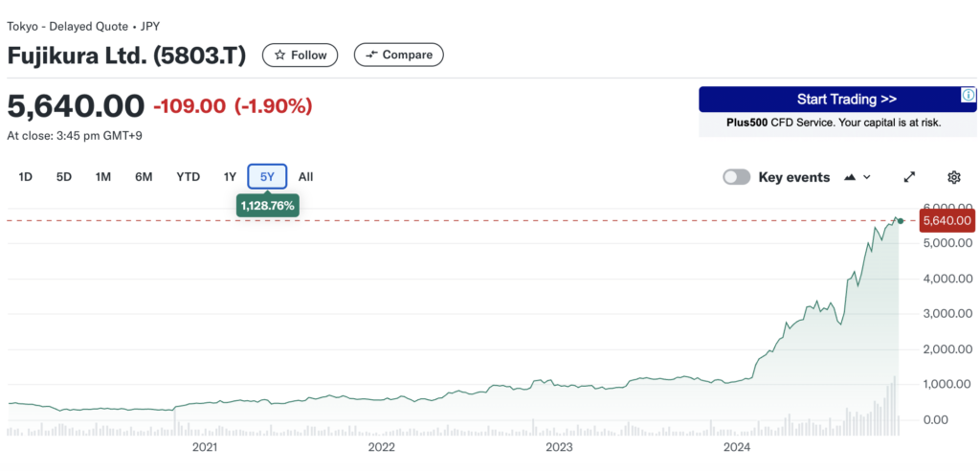Click the star icon in Follow button
The image size is (980, 471).
(280, 56)
